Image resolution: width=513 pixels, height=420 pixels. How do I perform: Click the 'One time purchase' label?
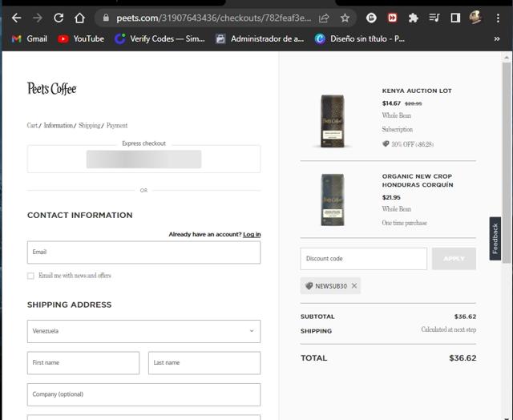404,223
